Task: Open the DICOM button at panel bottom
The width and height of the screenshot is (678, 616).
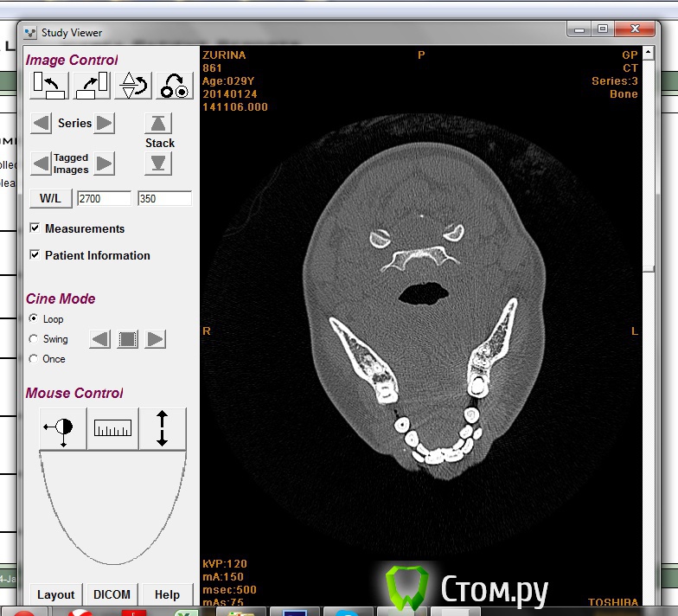Action: [112, 594]
